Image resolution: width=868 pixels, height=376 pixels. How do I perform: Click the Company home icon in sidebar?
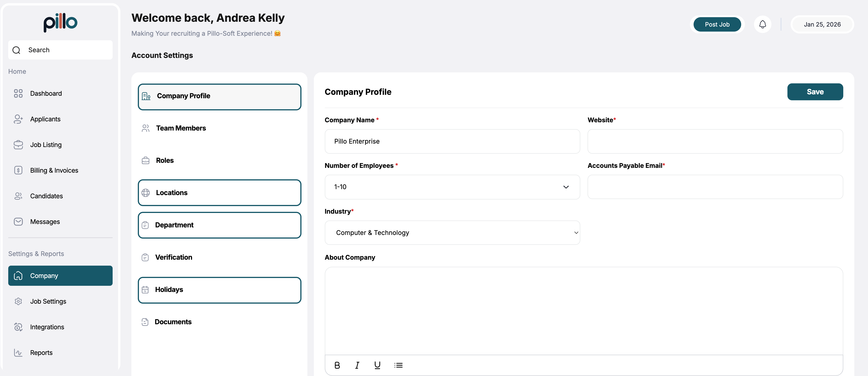(18, 275)
